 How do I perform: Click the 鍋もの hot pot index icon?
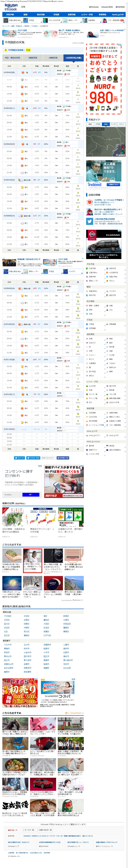[x=87, y=375]
